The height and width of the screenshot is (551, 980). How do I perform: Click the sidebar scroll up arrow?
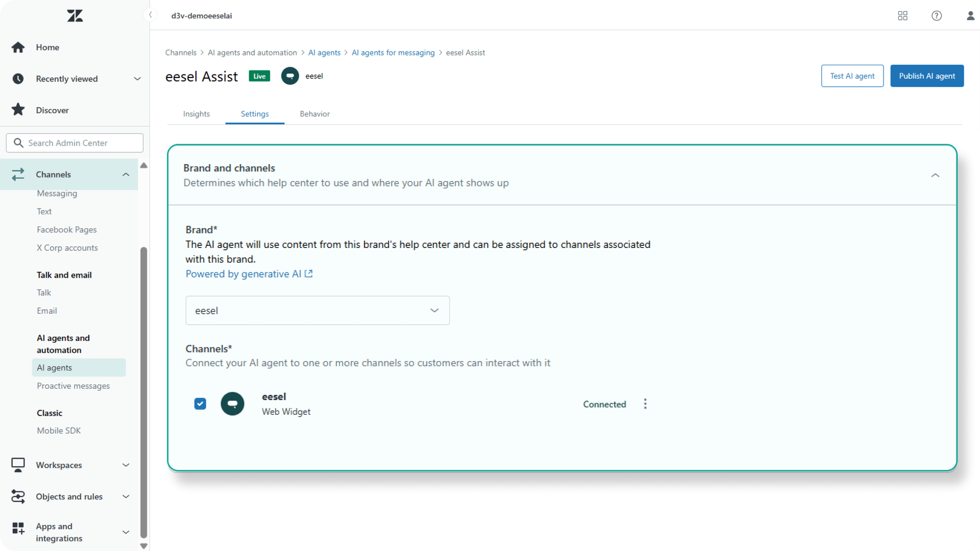(x=143, y=165)
